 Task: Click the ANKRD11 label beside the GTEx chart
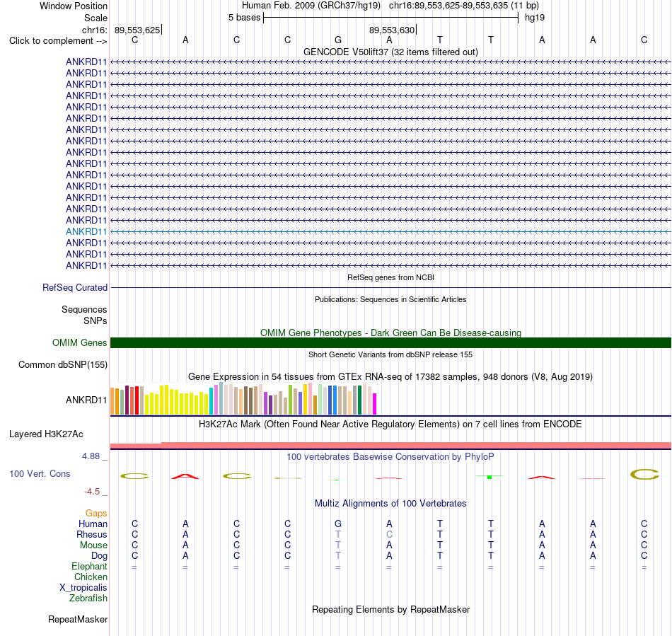[86, 400]
